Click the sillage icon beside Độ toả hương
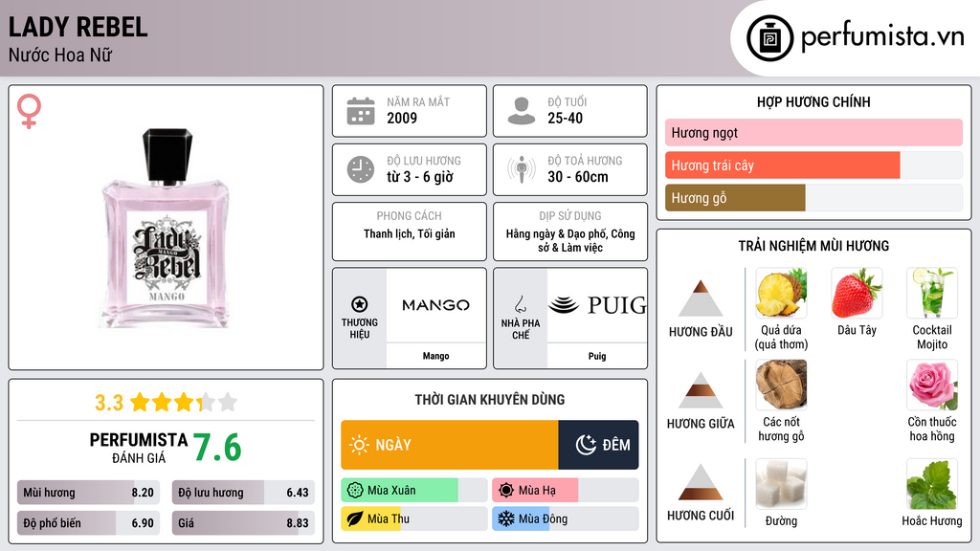980x551 pixels. pyautogui.click(x=522, y=169)
